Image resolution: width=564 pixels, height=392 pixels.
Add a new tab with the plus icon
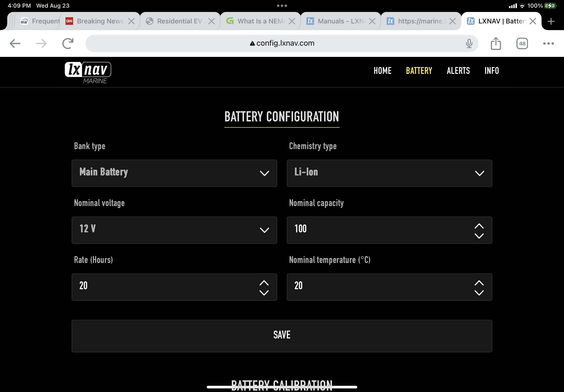551,21
